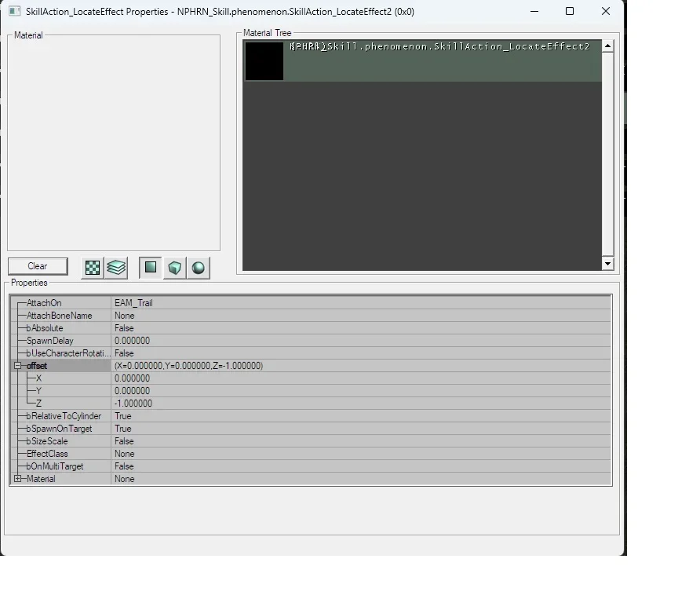Click Material Tree scroll up arrow
Viewport: 700px width, 610px height.
click(x=607, y=46)
